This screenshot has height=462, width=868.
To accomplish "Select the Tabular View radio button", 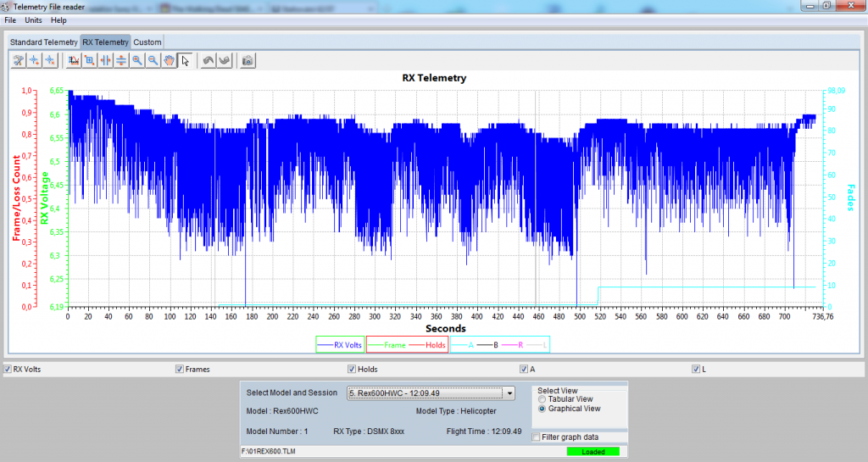I will [542, 399].
